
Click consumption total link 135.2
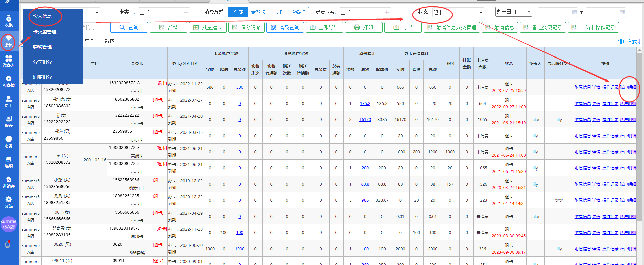[365, 104]
